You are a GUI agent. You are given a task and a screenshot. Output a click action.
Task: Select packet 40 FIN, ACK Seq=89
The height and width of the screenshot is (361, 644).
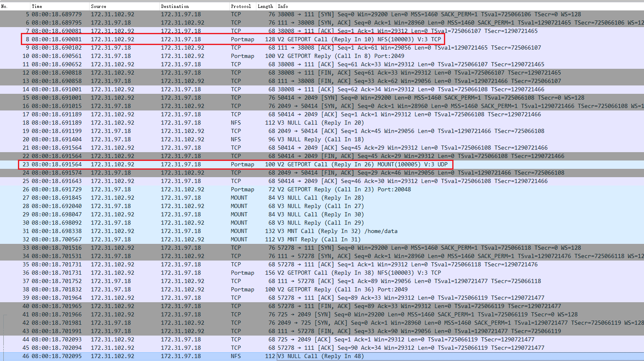tap(322, 306)
